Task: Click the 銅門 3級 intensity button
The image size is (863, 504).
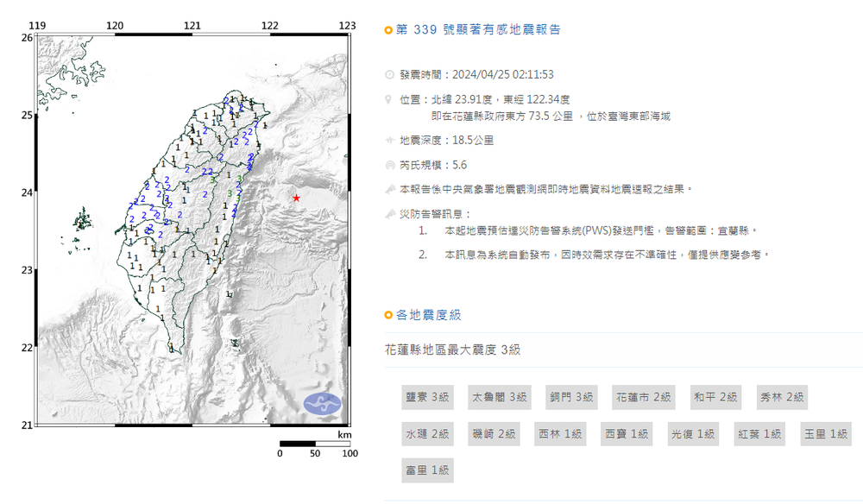Action: (570, 397)
